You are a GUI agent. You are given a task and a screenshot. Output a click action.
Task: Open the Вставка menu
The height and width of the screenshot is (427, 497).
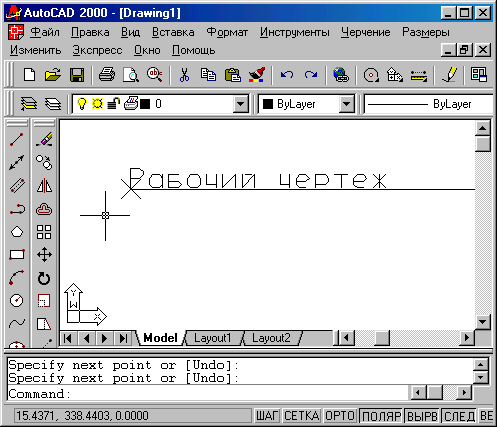[x=173, y=32]
